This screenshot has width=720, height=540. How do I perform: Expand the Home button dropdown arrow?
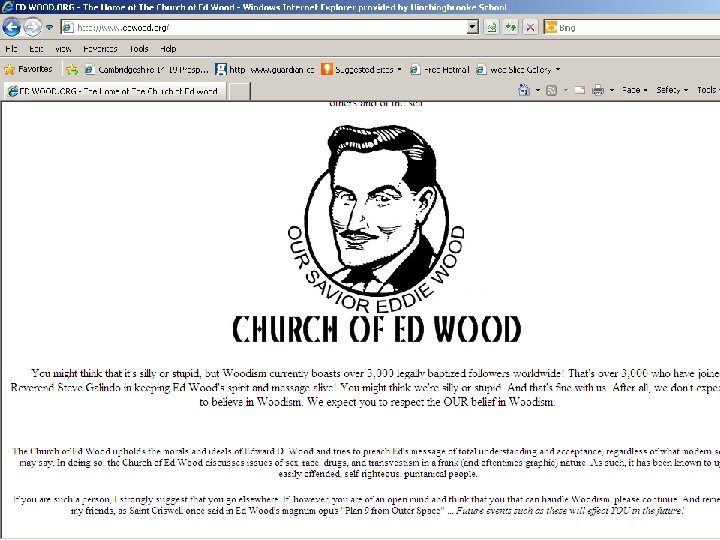pos(538,90)
